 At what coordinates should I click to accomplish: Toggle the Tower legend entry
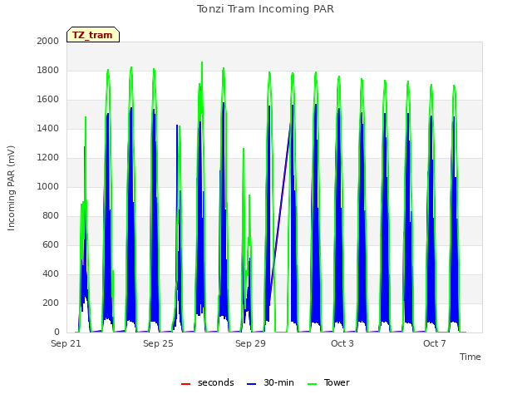click(328, 382)
